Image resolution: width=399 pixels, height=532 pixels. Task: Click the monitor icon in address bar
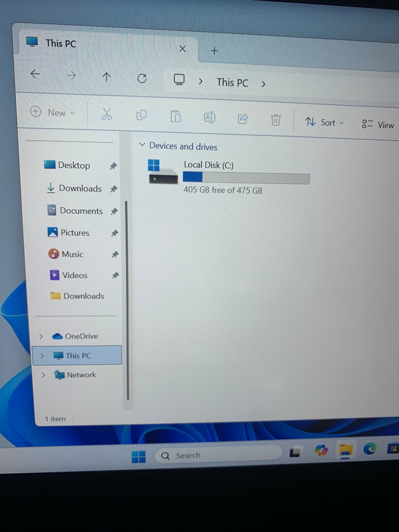(179, 79)
